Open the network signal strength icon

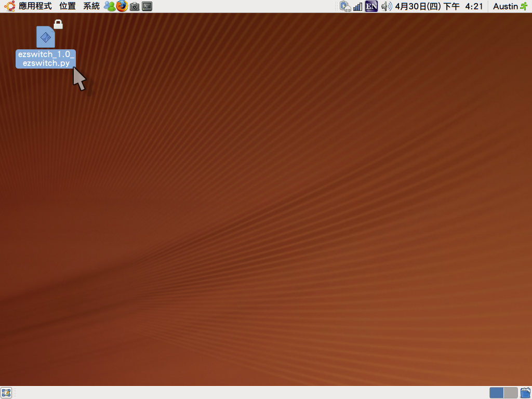pyautogui.click(x=357, y=6)
